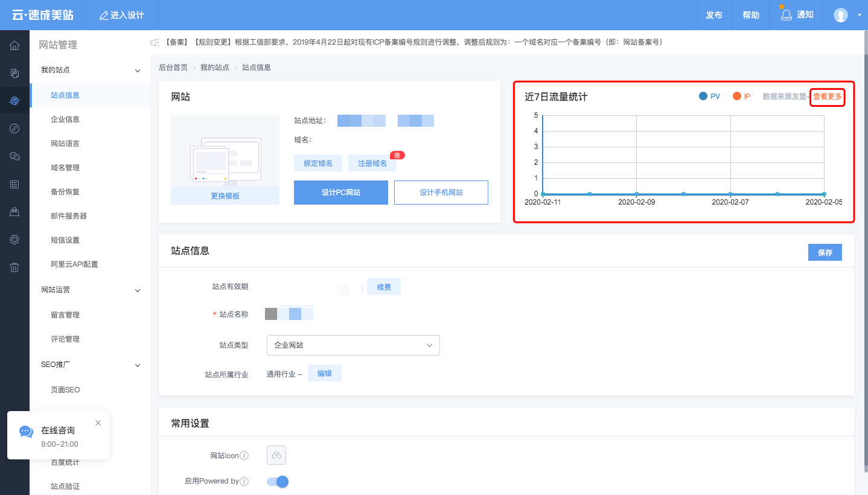Disable the 启用Powered by switch
The image size is (868, 495).
[x=277, y=481]
